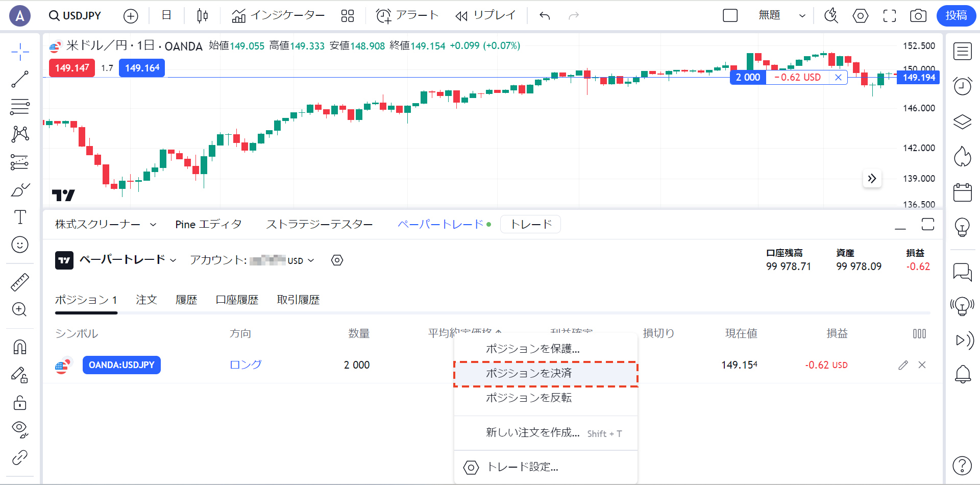Open the alerts clock panel
This screenshot has height=485, width=980.
tap(963, 86)
